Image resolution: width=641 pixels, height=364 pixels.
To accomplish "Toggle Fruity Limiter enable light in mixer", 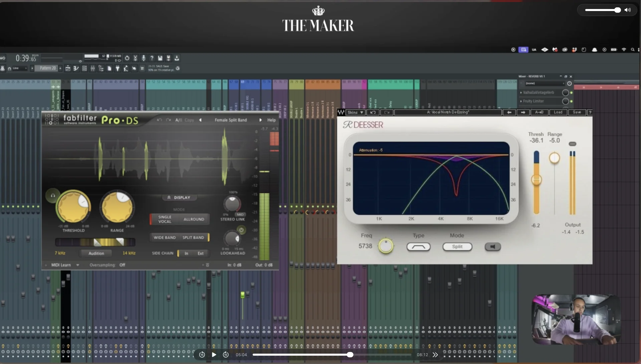I will pos(571,101).
